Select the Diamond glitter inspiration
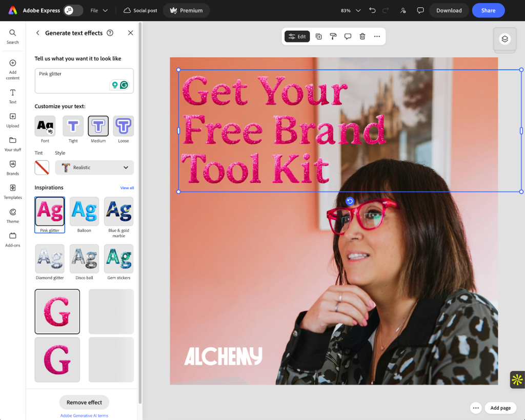Screen dimensions: 525x420 click(x=50, y=262)
